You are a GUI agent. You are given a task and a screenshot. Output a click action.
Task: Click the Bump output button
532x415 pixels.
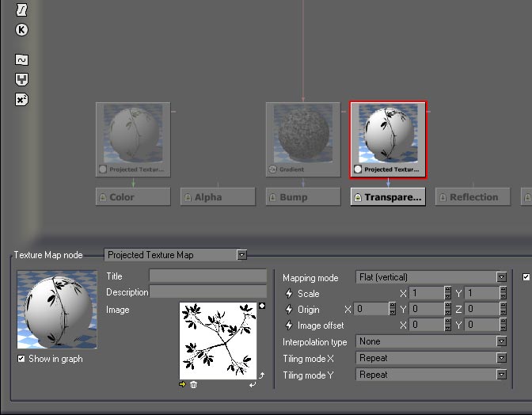coord(302,197)
